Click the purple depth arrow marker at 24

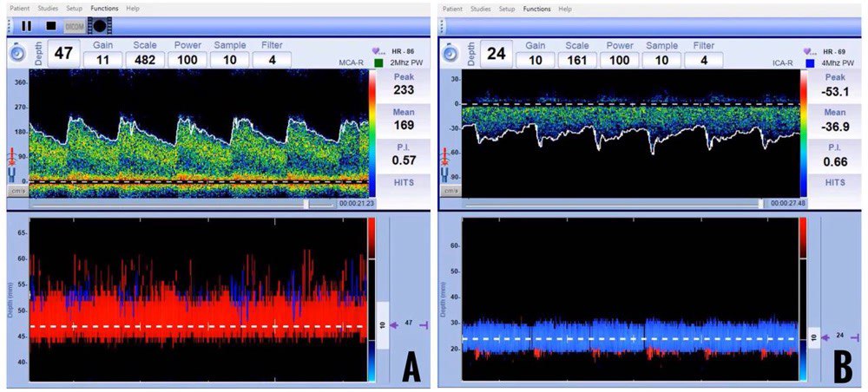[827, 336]
